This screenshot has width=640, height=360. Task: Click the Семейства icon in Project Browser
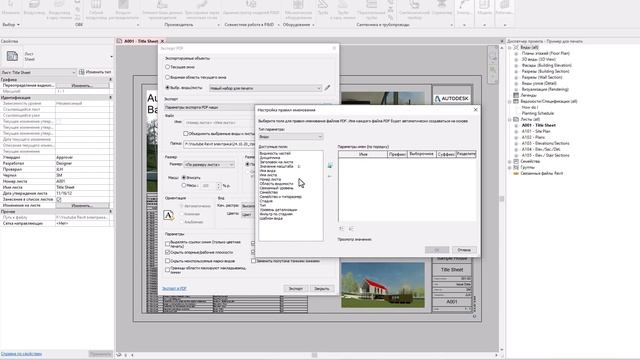click(x=516, y=161)
